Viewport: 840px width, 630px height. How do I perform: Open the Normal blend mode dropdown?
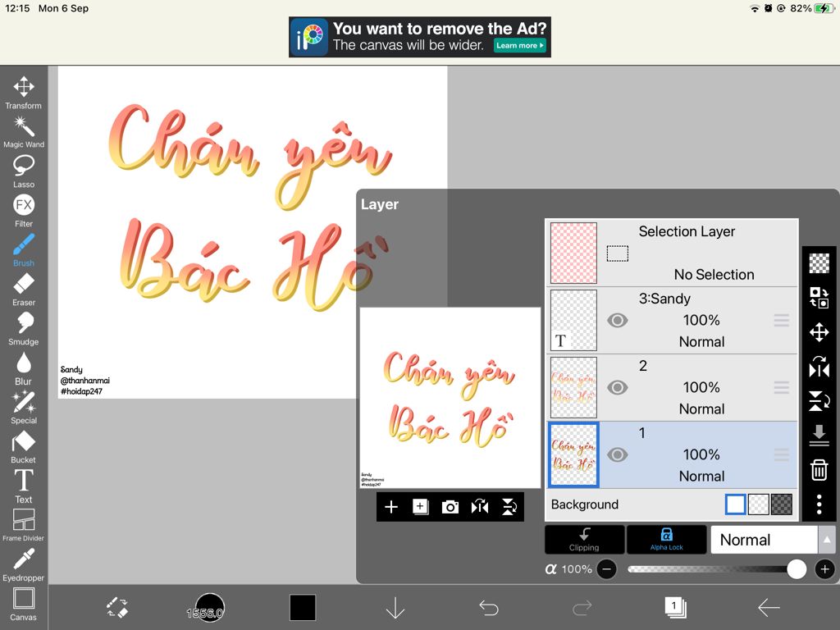tap(764, 540)
